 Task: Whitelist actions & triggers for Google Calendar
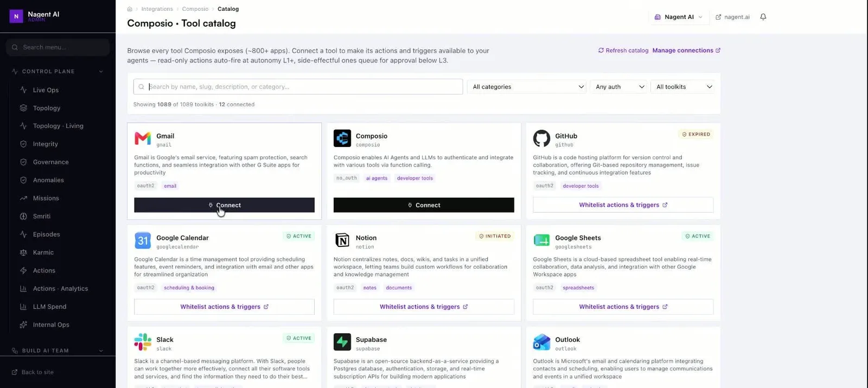tap(224, 307)
